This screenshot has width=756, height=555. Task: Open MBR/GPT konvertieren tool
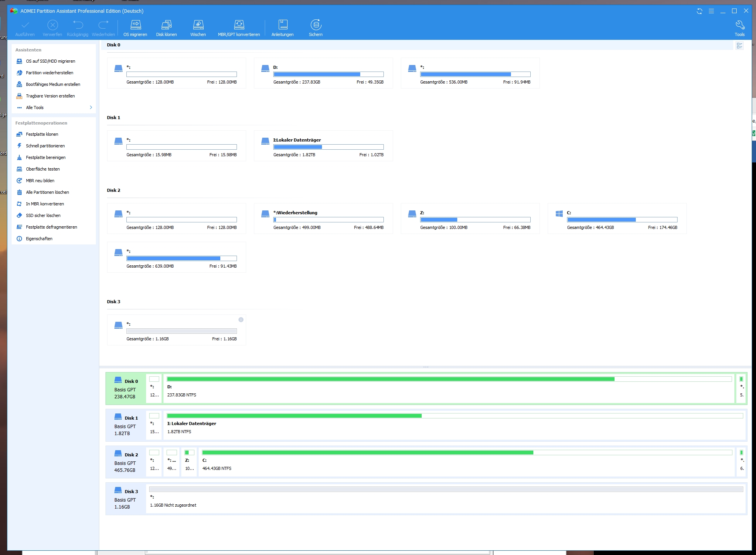pos(239,28)
